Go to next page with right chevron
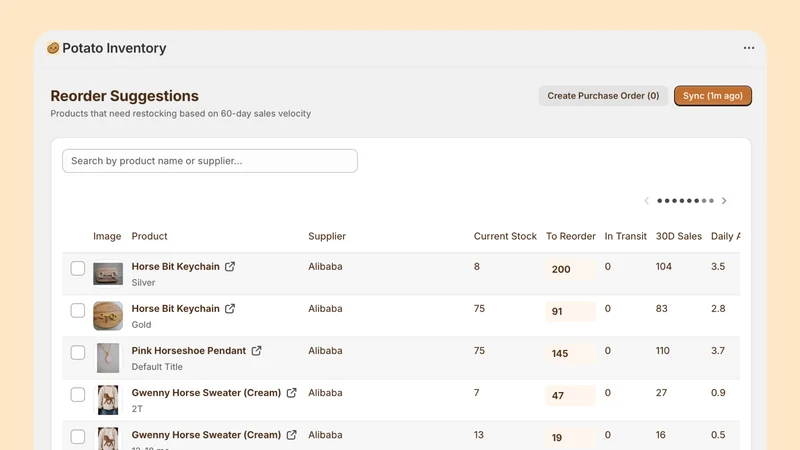The image size is (800, 450). pyautogui.click(x=724, y=201)
